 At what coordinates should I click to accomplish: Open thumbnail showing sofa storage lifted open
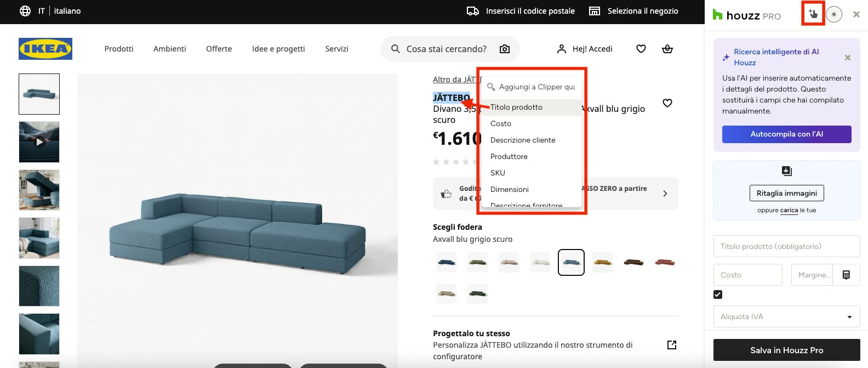39,190
